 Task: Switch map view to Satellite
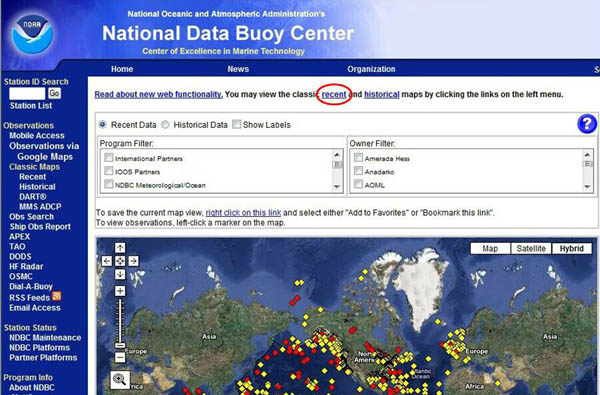point(531,248)
